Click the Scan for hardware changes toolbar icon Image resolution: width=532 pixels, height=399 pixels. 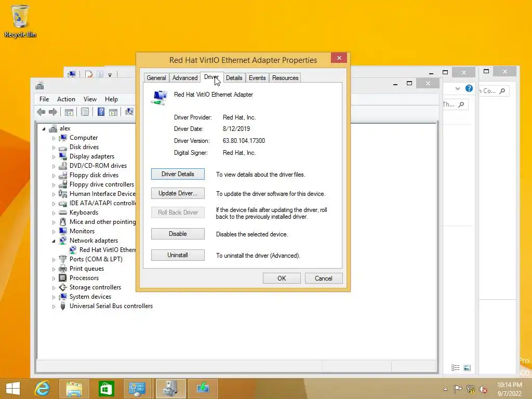pos(129,112)
